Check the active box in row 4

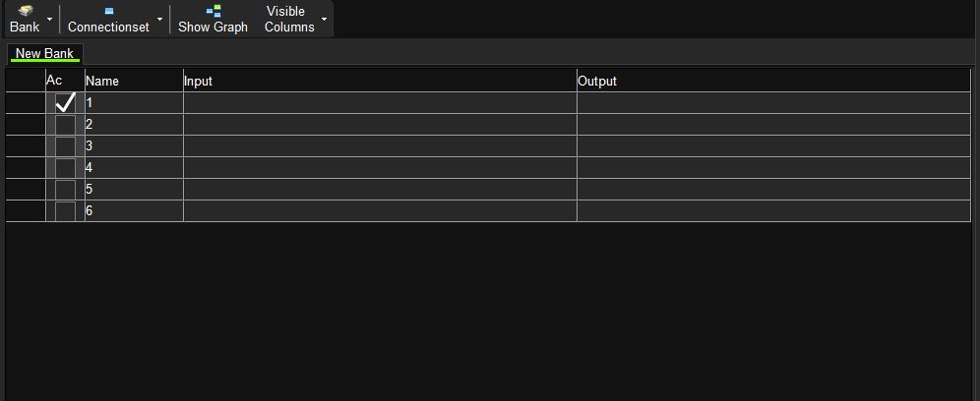pos(65,168)
